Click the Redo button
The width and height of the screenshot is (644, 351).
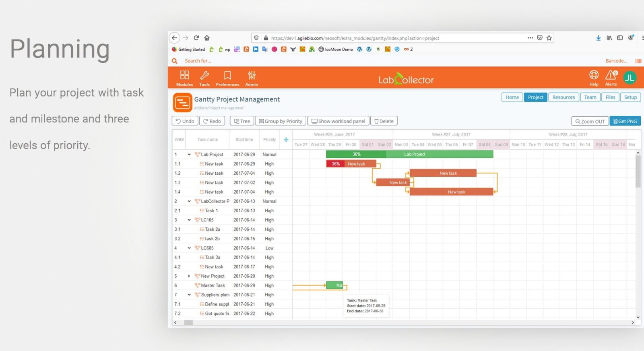(x=212, y=121)
